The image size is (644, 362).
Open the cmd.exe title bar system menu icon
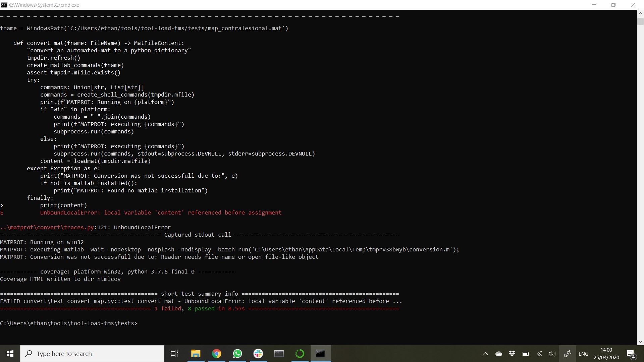[x=4, y=5]
